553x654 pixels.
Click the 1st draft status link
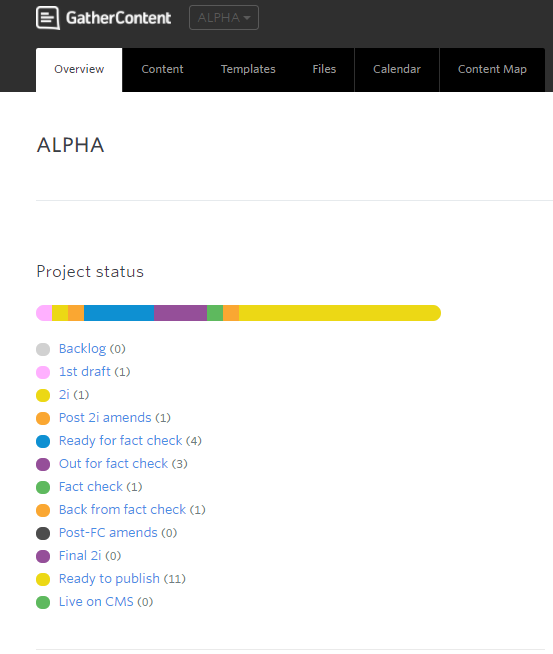[85, 372]
